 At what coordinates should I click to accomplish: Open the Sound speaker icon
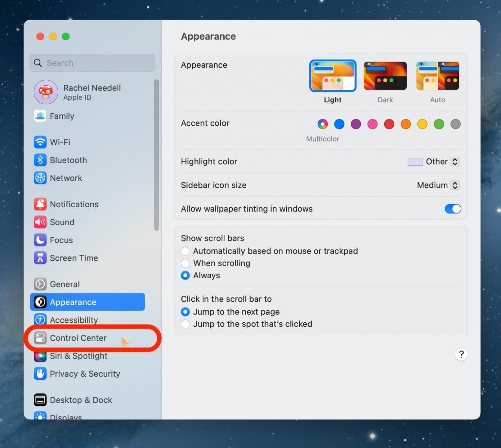tap(40, 222)
